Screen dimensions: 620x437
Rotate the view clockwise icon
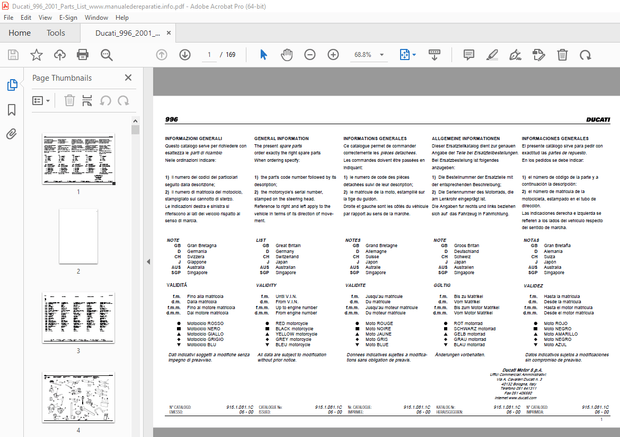(585, 55)
